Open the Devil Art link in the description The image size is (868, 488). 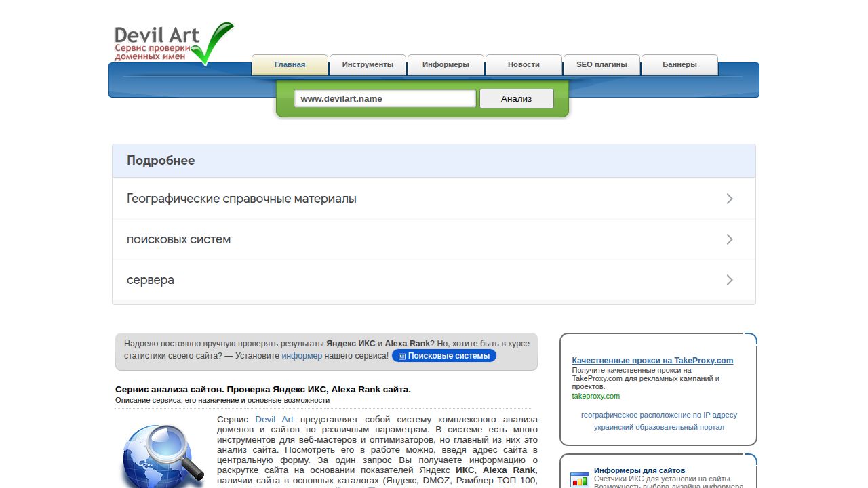(274, 420)
